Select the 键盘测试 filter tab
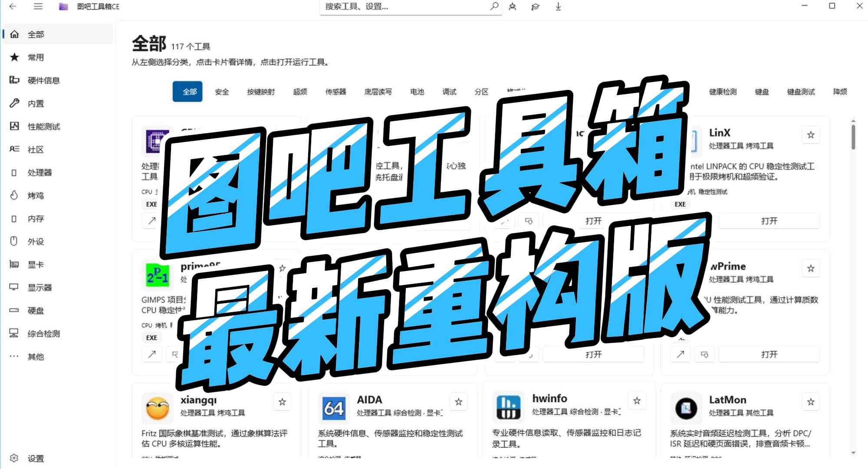Screen dimensions: 868x469 click(801, 92)
